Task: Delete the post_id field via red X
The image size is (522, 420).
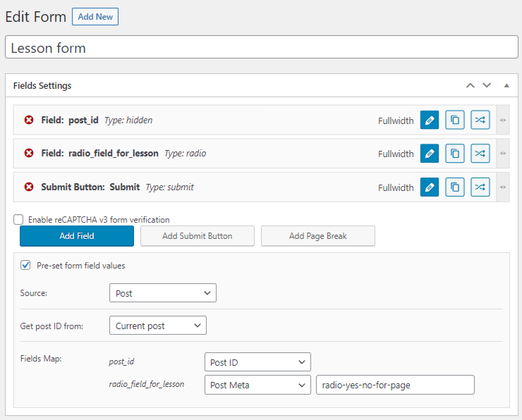Action: pyautogui.click(x=29, y=120)
